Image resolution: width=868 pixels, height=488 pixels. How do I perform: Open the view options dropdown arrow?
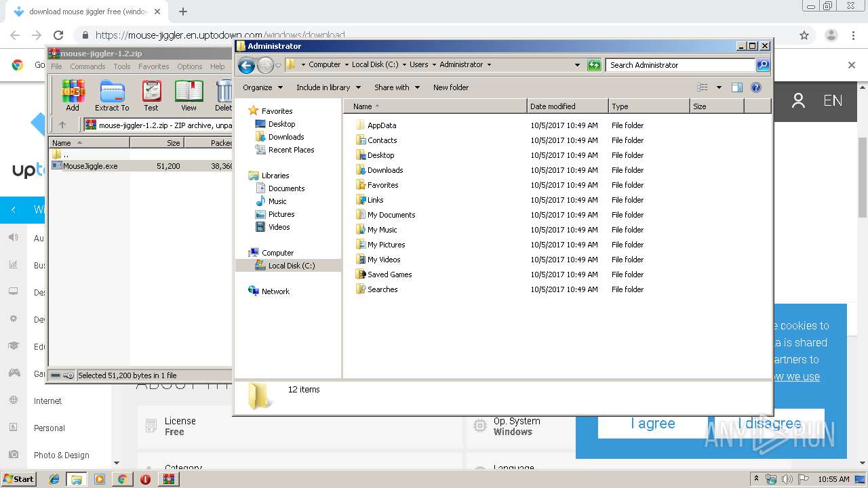click(x=719, y=87)
